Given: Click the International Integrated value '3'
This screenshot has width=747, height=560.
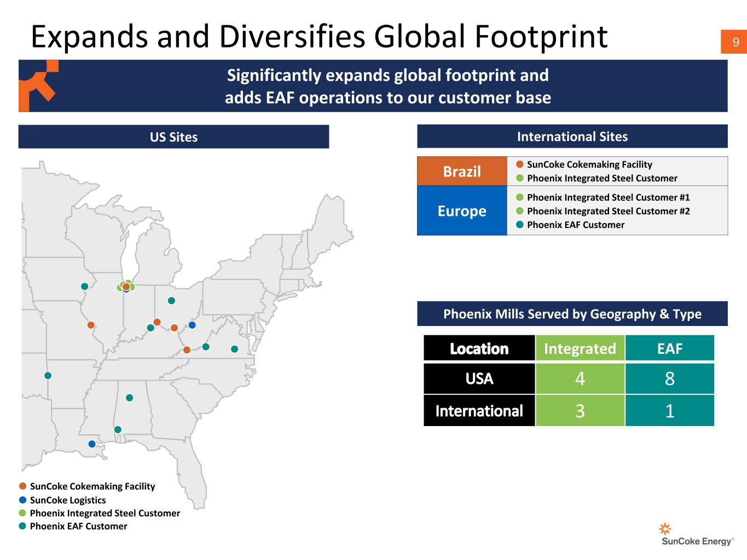Looking at the screenshot, I should point(580,411).
